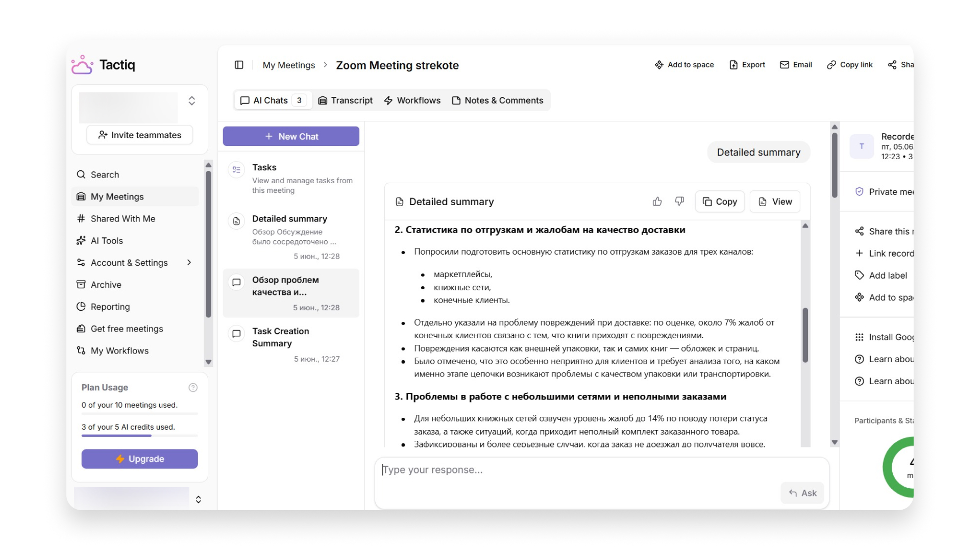Click the thumbs down icon
The width and height of the screenshot is (980, 551).
coord(679,202)
